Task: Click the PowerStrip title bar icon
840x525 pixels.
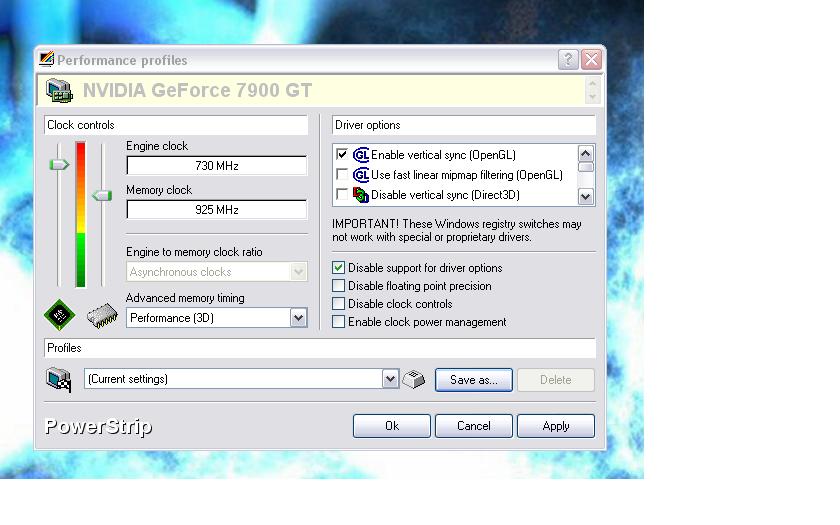Action: [x=47, y=59]
